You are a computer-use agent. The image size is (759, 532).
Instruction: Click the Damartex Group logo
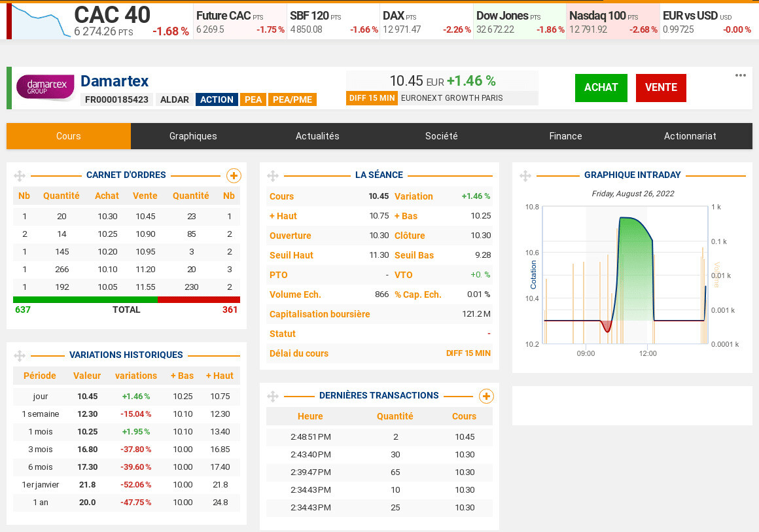(x=46, y=88)
